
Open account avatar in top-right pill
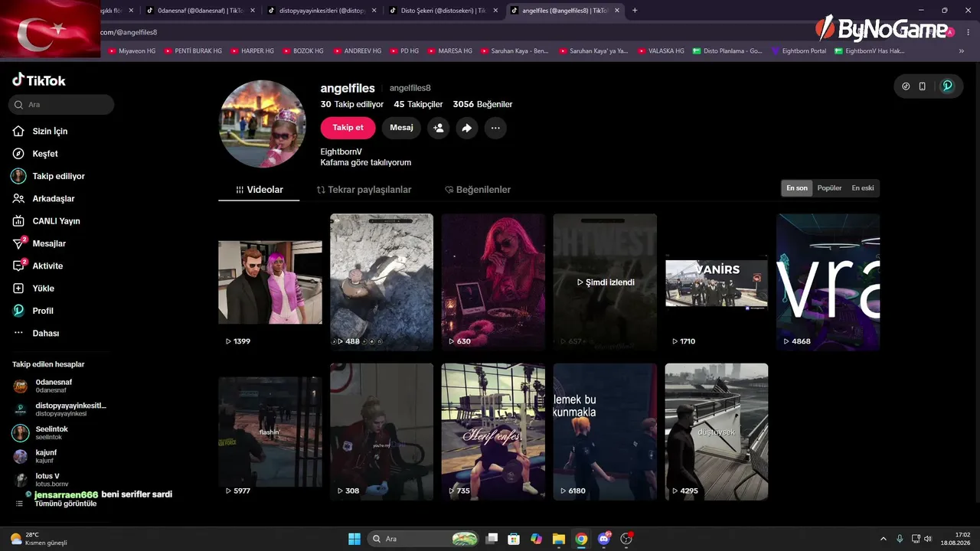(947, 86)
